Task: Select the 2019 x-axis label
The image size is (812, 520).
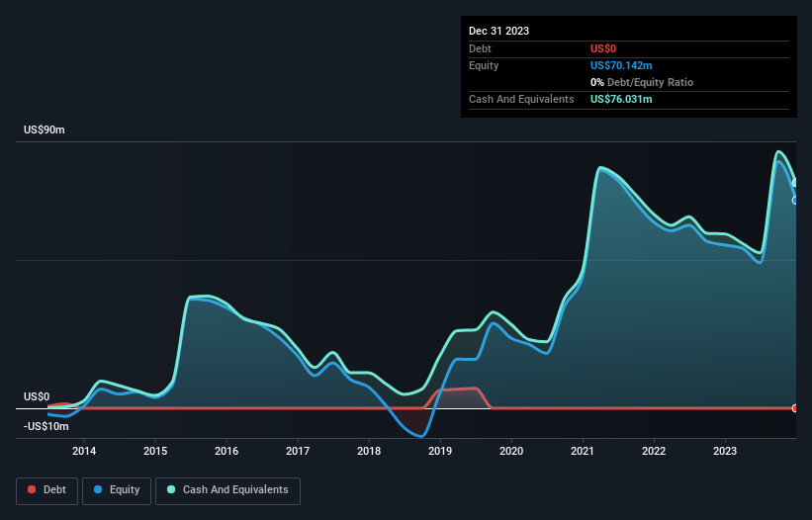Action: tap(440, 451)
